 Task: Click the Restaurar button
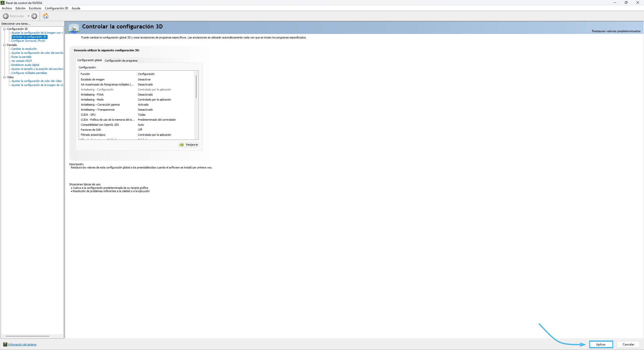coord(189,145)
